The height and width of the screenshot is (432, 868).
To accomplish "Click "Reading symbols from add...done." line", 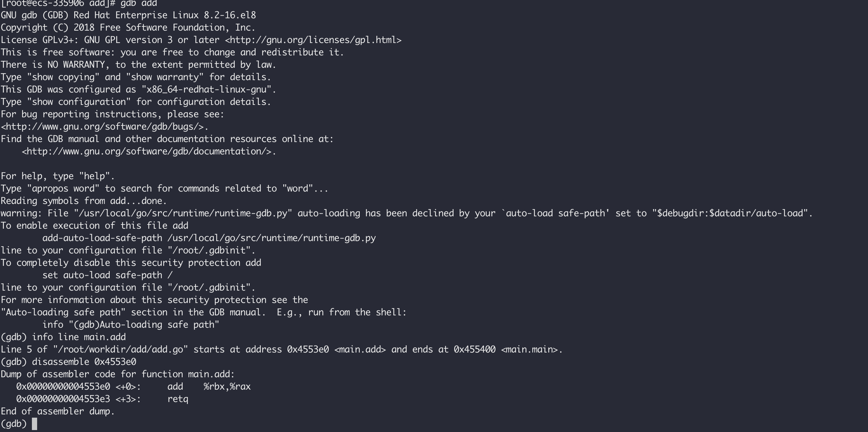I will pos(84,201).
